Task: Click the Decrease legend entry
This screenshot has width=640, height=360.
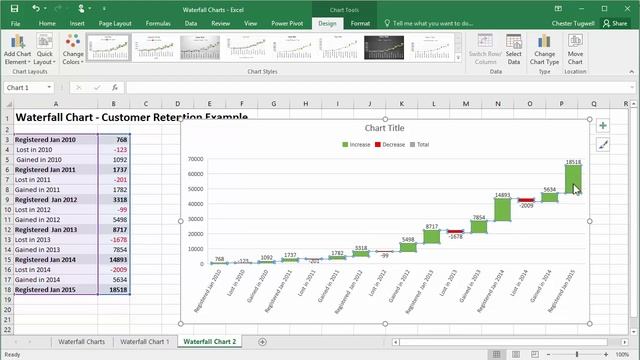Action: pos(390,144)
